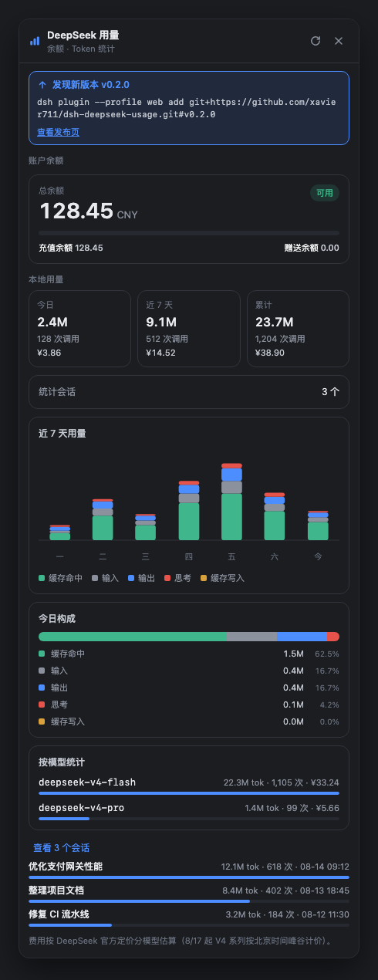Click the 按模型统计 section title
Image resolution: width=378 pixels, height=980 pixels.
click(x=61, y=762)
